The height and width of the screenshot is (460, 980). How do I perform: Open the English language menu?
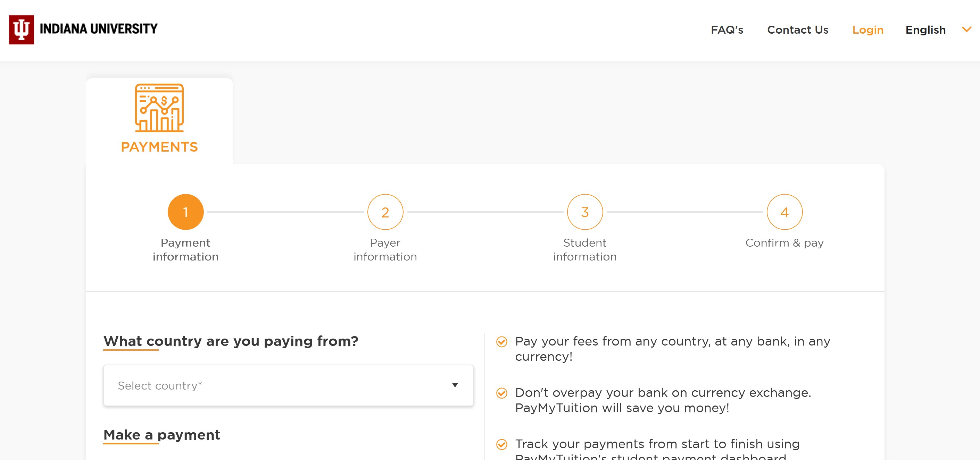(x=925, y=30)
